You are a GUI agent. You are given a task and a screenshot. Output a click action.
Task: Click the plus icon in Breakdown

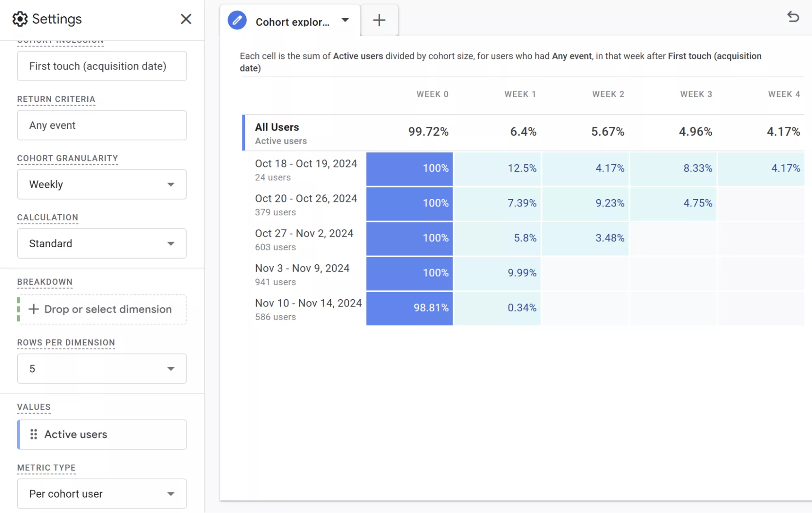tap(34, 309)
